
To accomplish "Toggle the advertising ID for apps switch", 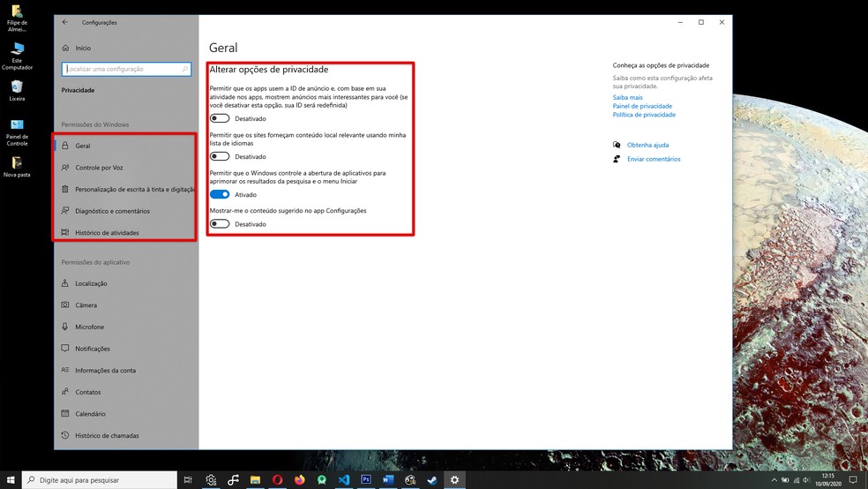I will coord(220,118).
